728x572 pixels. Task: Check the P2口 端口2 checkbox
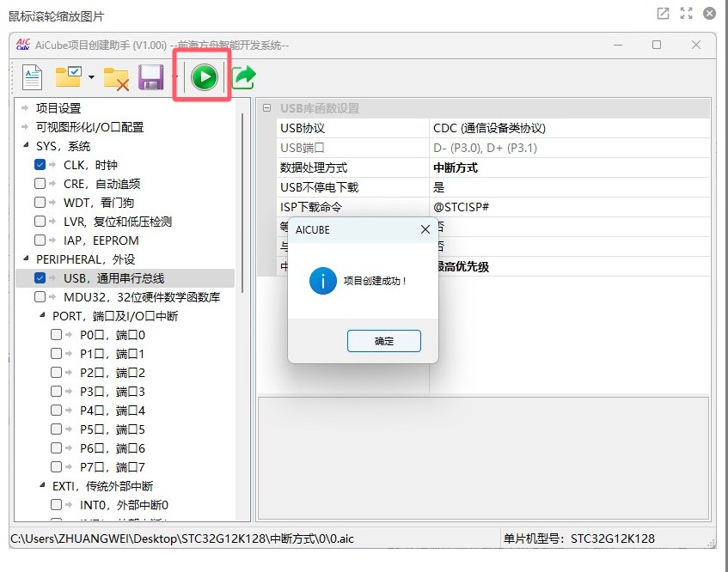tap(56, 372)
